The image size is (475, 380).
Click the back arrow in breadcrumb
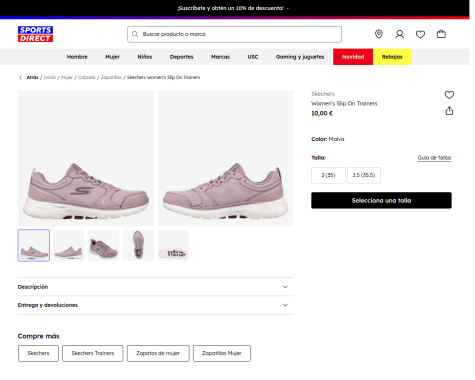coord(21,77)
